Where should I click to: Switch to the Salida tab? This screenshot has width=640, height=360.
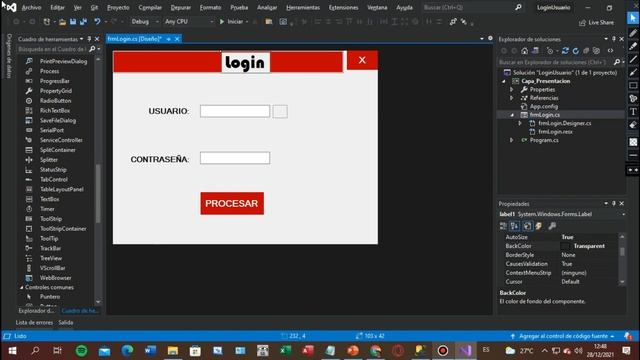pyautogui.click(x=66, y=322)
